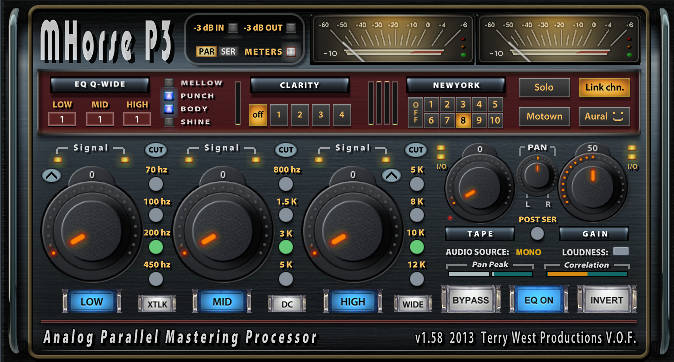The image size is (674, 362).
Task: Click the CLARITY header button
Action: click(x=299, y=85)
